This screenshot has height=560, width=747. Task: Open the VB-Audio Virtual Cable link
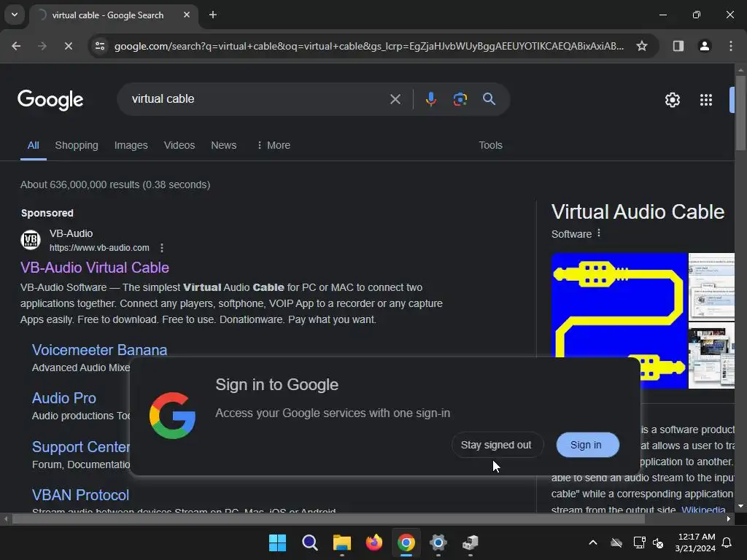[95, 268]
